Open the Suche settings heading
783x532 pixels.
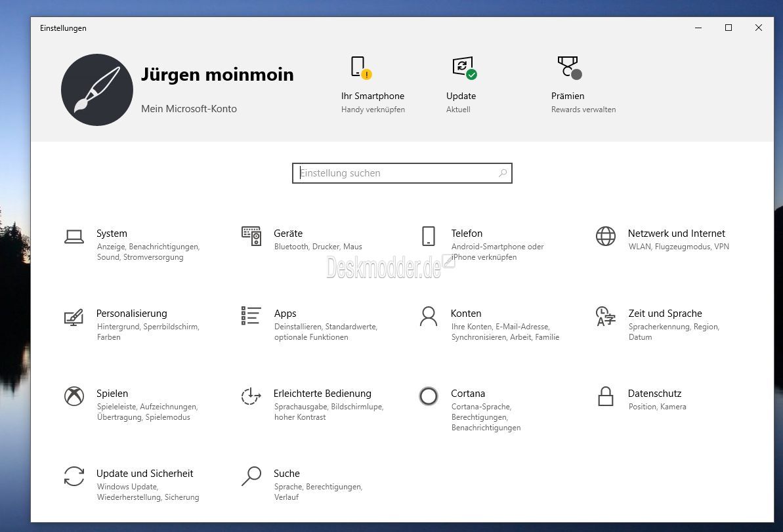(287, 473)
